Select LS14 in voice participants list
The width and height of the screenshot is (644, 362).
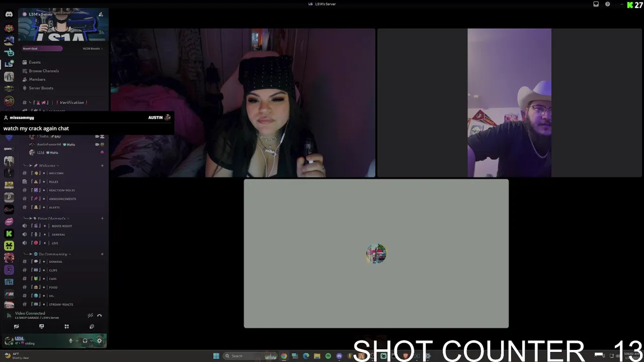(66, 152)
